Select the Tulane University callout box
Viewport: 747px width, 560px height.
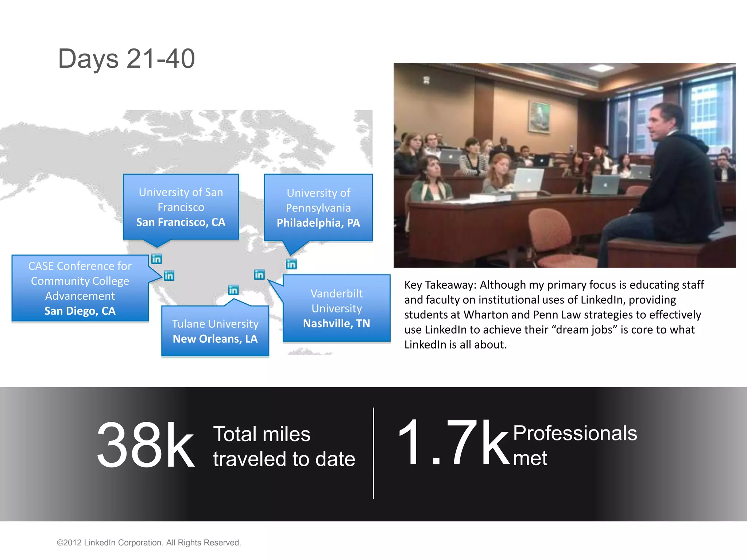coord(215,331)
